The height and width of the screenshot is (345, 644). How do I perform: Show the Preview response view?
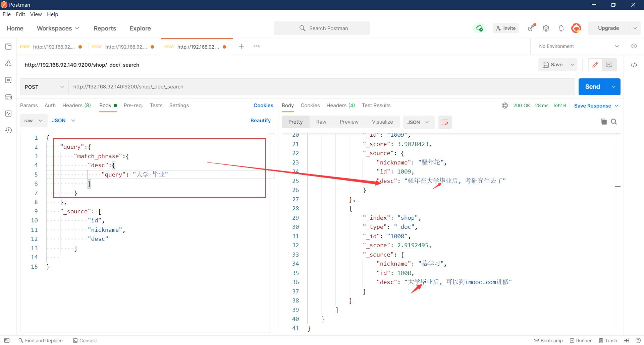(x=349, y=122)
